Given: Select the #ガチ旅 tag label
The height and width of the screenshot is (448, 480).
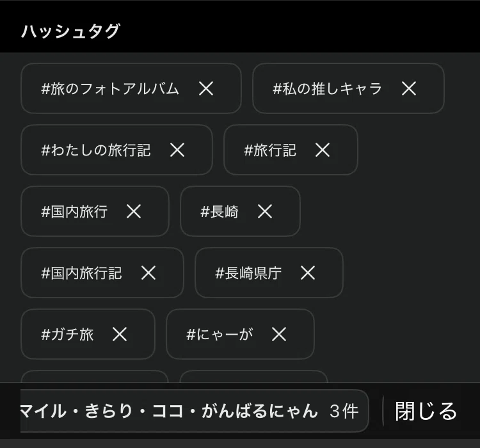Looking at the screenshot, I should click(x=67, y=334).
